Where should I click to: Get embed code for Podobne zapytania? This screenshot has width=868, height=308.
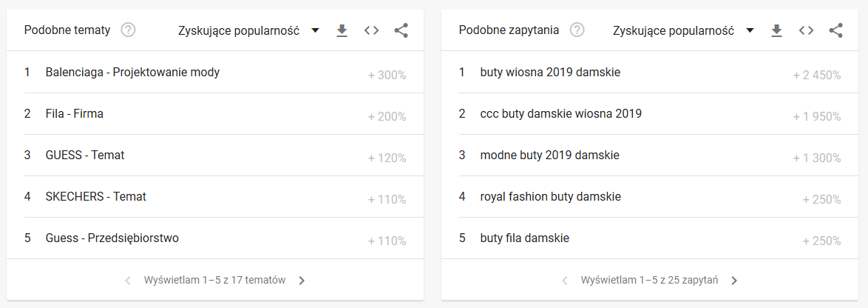(x=807, y=30)
